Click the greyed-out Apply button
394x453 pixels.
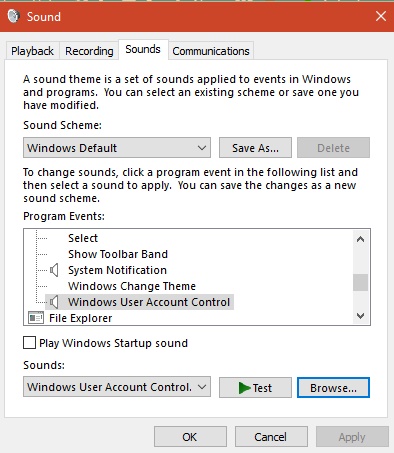[352, 437]
